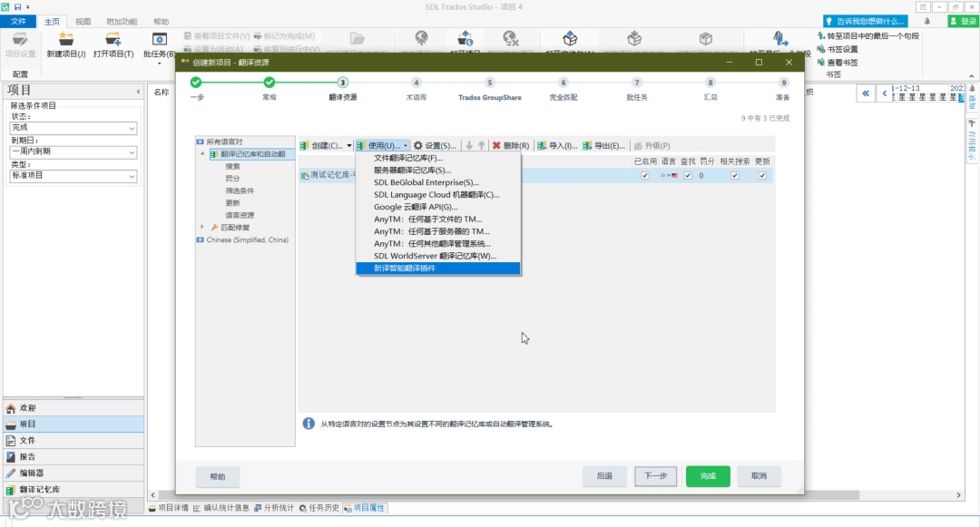Screen dimensions: 980x527
Task: Toggle the Concordance (相关搜索) checkbox for the TM
Action: coord(735,175)
